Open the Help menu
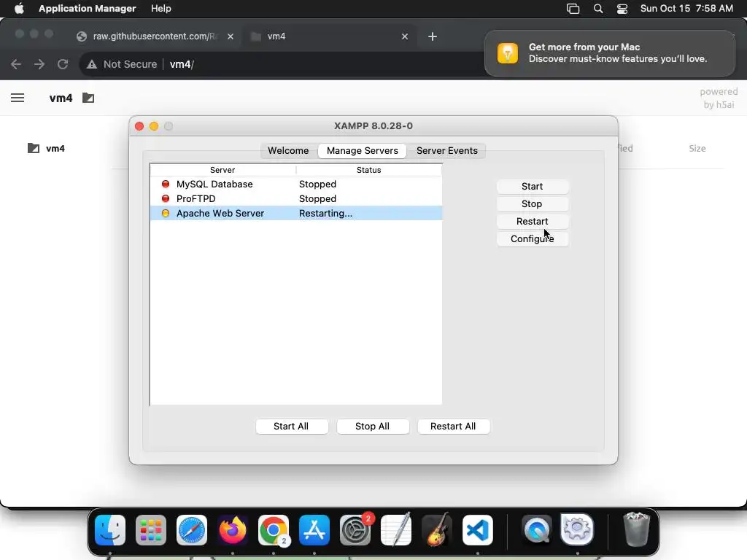The width and height of the screenshot is (747, 560). click(x=161, y=9)
